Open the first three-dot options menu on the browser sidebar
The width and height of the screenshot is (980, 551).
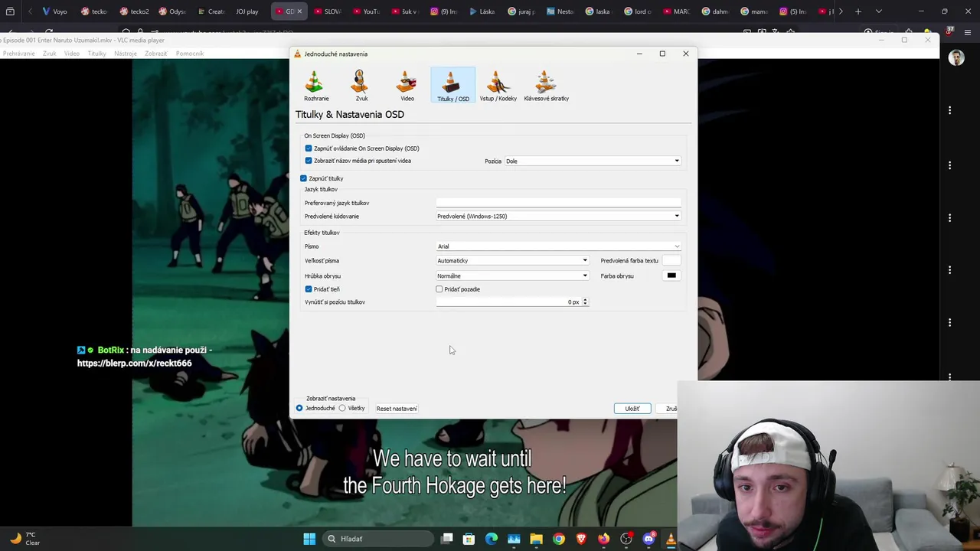949,110
